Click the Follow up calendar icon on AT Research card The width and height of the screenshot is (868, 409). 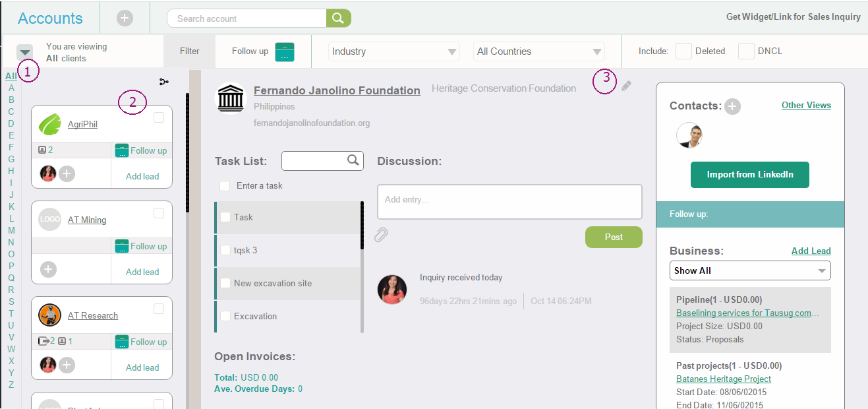[121, 342]
